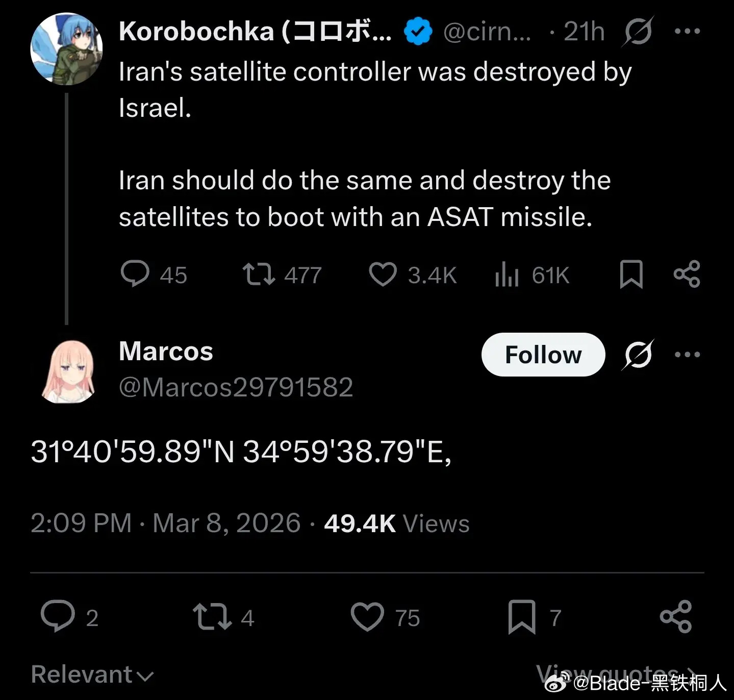Open more options on Korobochka's post
The image size is (734, 700).
[x=687, y=32]
